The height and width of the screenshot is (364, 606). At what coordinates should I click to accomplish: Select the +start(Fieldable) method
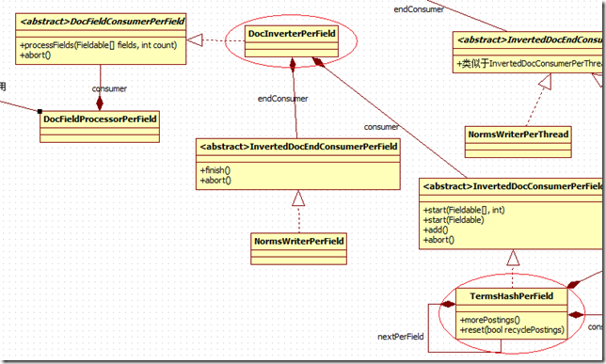pyautogui.click(x=454, y=220)
